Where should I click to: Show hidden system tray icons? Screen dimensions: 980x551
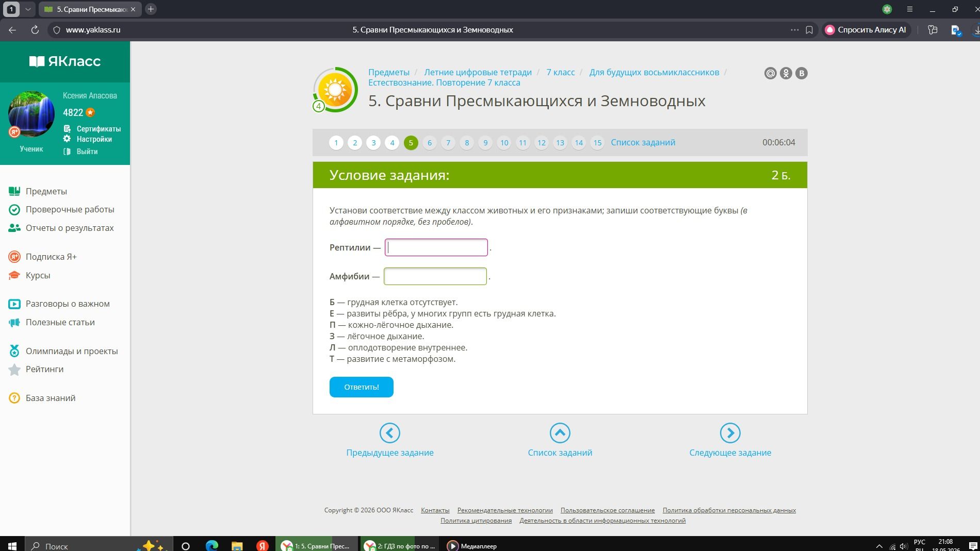[x=879, y=546]
